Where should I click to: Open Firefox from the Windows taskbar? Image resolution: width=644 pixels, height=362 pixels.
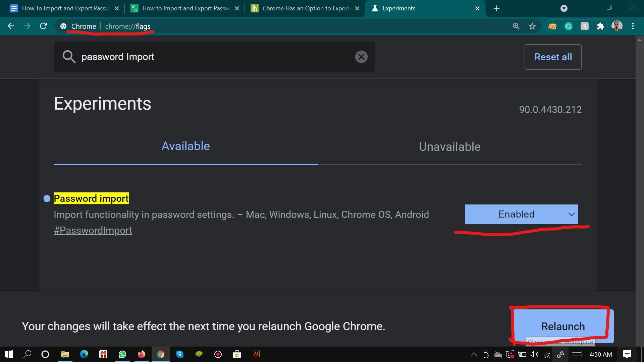(x=141, y=354)
